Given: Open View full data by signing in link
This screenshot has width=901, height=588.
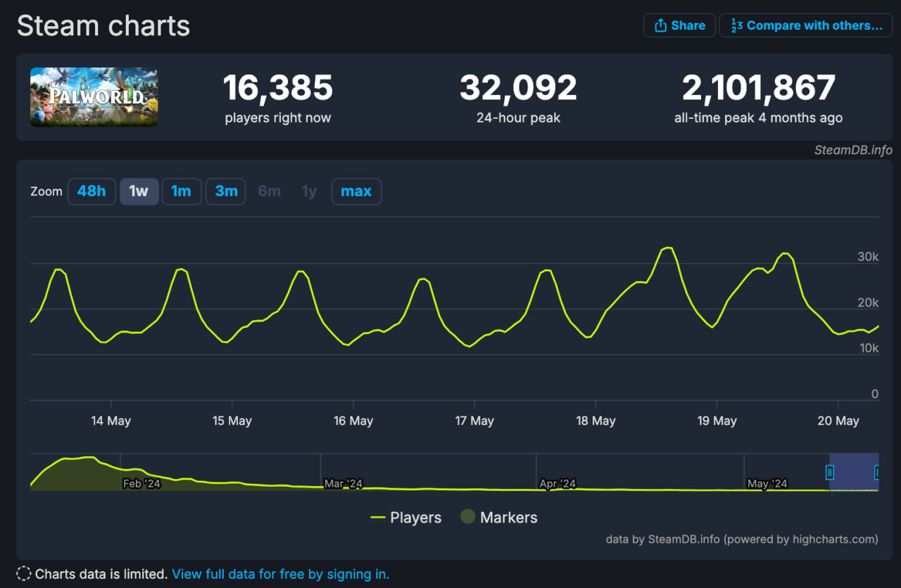Looking at the screenshot, I should pyautogui.click(x=280, y=574).
